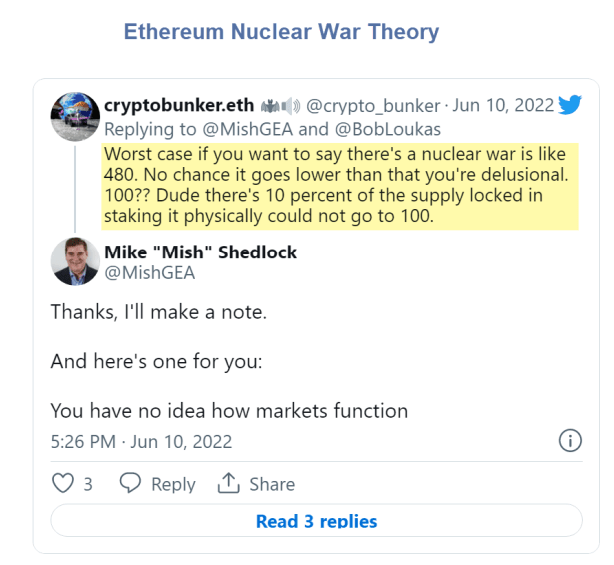Click the Ethereum Nuclear War Theory heading
This screenshot has width=614, height=565.
click(x=281, y=32)
